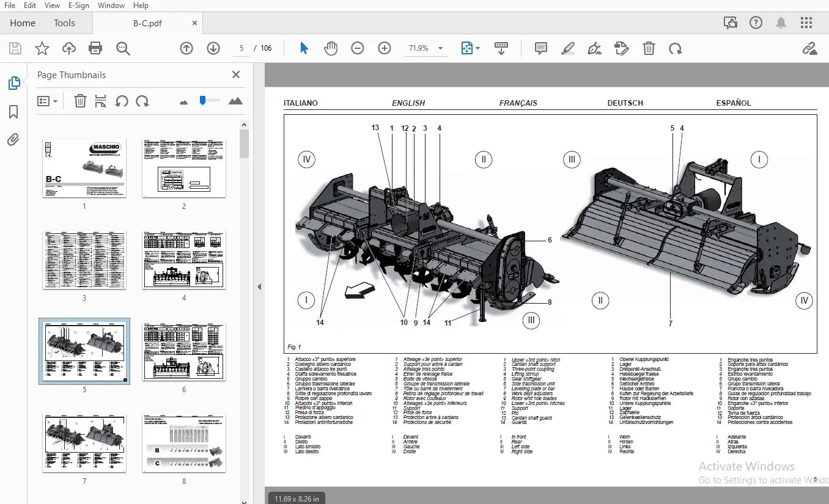Select page 1 thumbnail
Screen dimensions: 829x504
tap(84, 168)
